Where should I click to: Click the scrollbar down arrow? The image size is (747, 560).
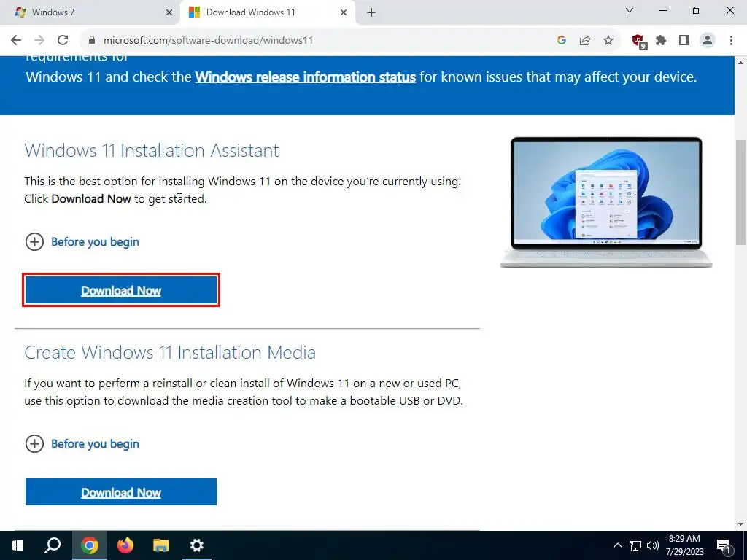click(741, 524)
